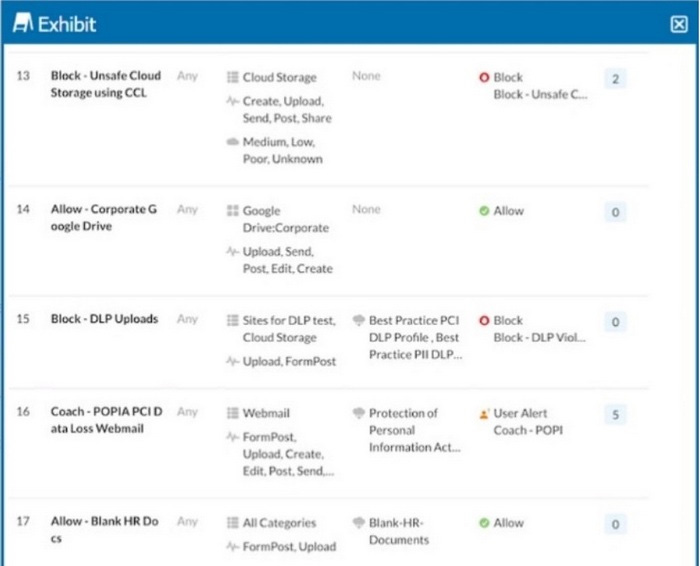Viewport: 700px width, 566px height.
Task: Click Upload, Send, Post, Edit, Create activities
Action: (x=288, y=260)
